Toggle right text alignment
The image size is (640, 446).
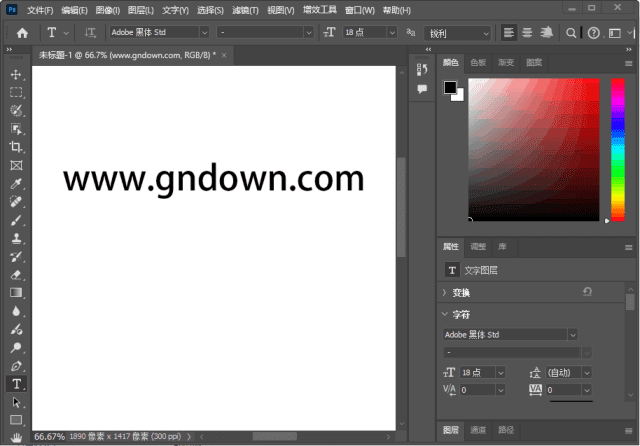pos(544,33)
